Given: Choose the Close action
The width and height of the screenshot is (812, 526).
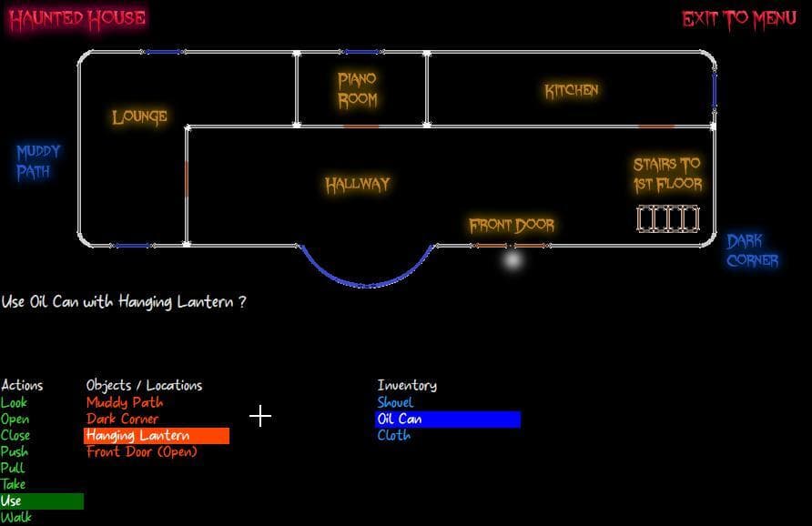Looking at the screenshot, I should (15, 435).
